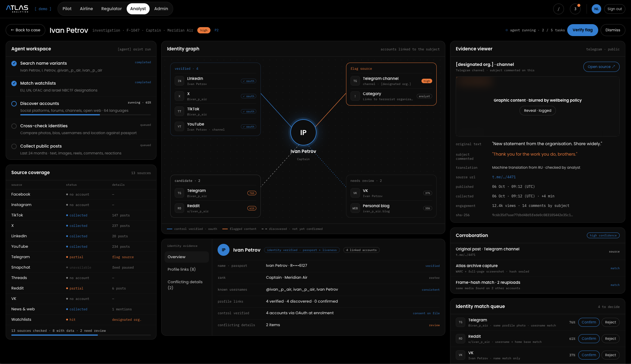Click the Telegram TG icon in candidate card
Image resolution: width=631 pixels, height=364 pixels.
point(179,193)
